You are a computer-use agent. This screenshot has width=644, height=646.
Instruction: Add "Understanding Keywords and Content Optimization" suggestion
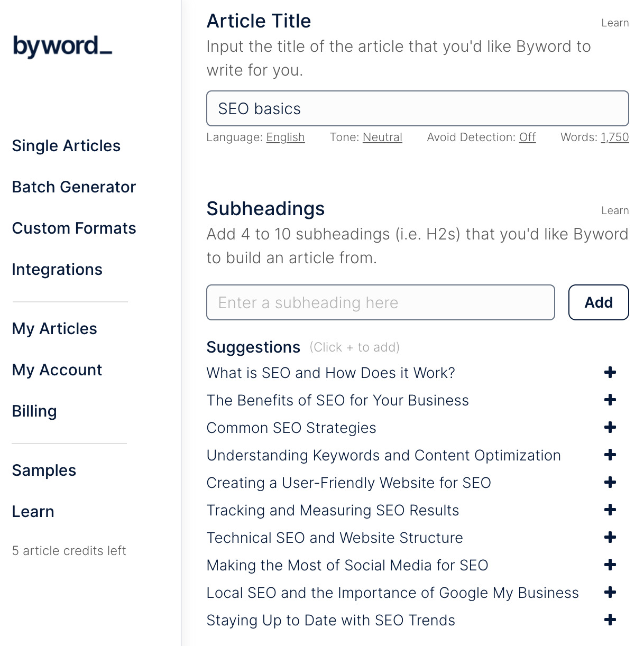610,455
